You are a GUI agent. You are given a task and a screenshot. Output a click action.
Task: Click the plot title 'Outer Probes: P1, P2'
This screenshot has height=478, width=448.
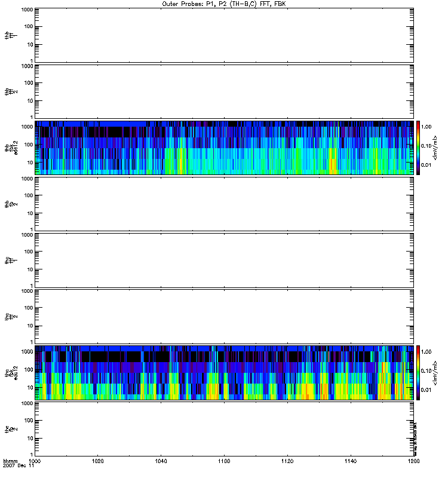[223, 4]
